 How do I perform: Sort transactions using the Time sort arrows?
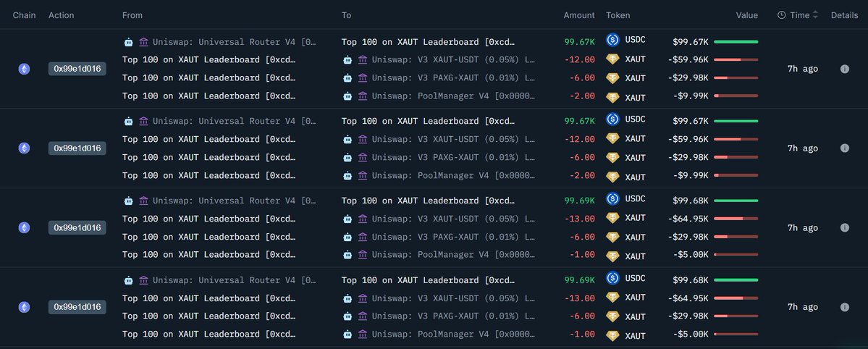(x=815, y=15)
